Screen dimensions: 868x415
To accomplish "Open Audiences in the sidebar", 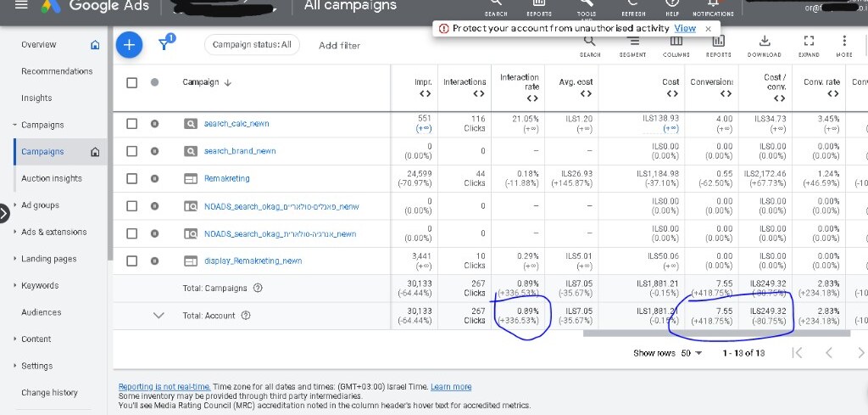I will tap(41, 312).
